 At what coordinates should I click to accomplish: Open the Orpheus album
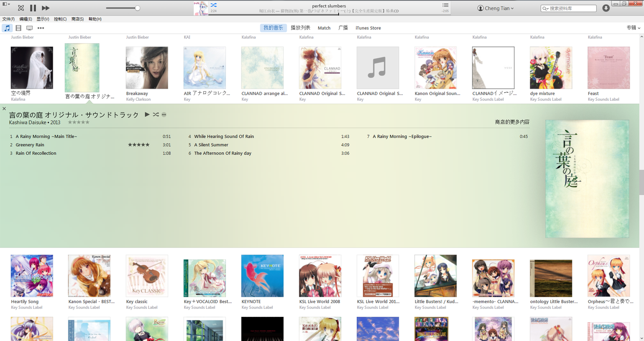(609, 276)
